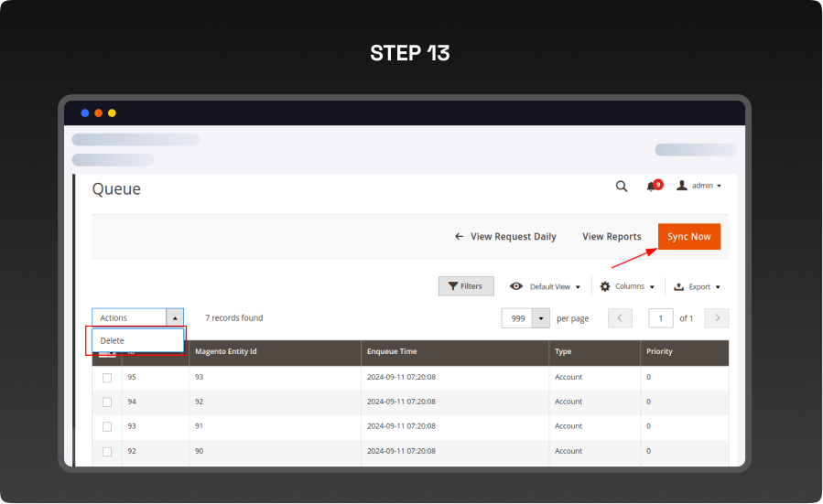
Task: Click the Export upload icon
Action: pyautogui.click(x=678, y=286)
